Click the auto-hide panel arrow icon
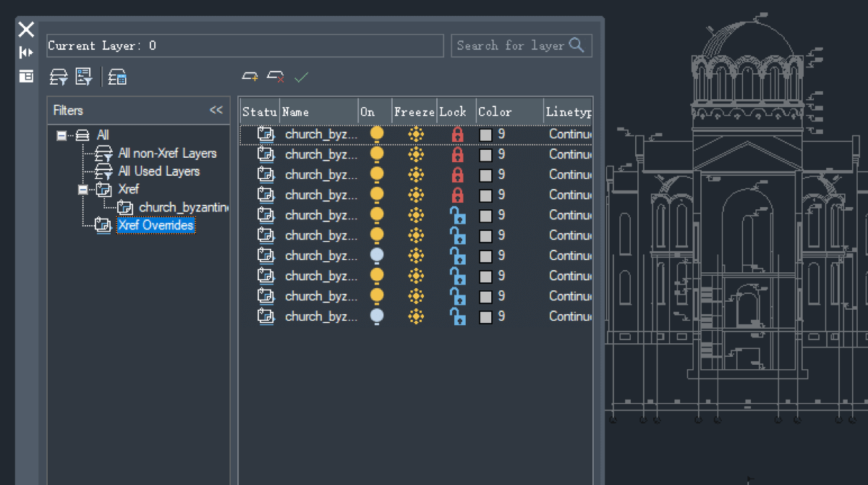 26,52
